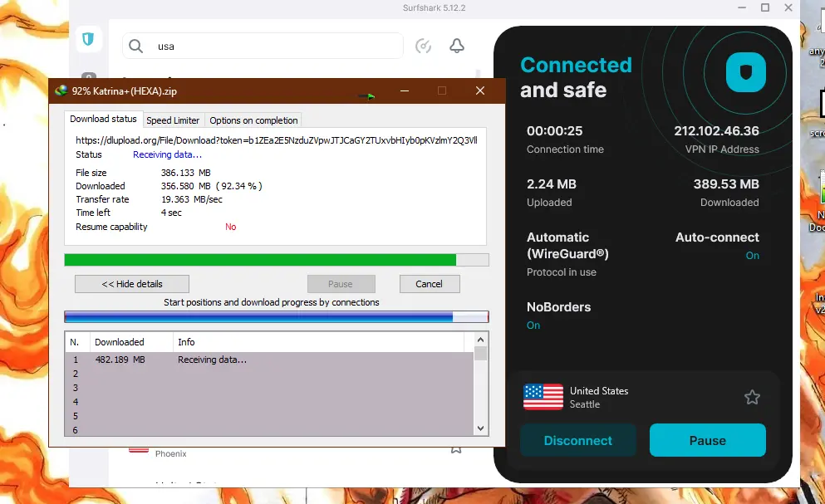The width and height of the screenshot is (825, 504).
Task: Click the N. column header
Action: click(x=78, y=342)
